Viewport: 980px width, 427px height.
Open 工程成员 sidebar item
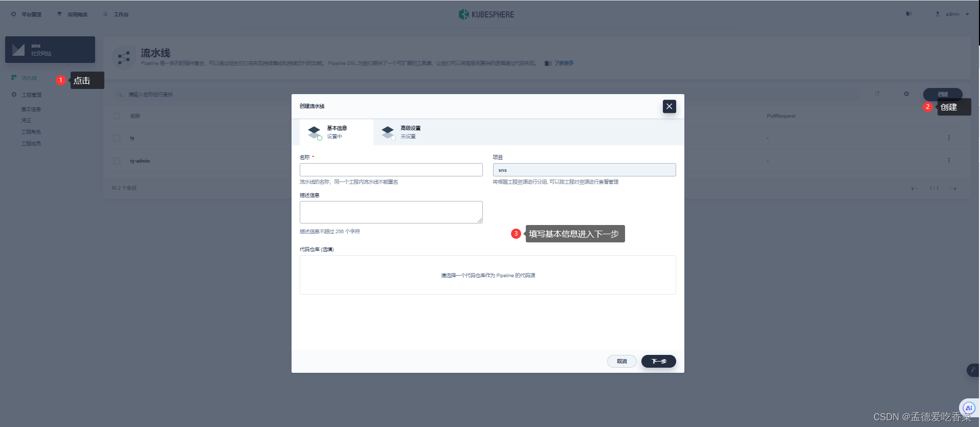(x=31, y=144)
